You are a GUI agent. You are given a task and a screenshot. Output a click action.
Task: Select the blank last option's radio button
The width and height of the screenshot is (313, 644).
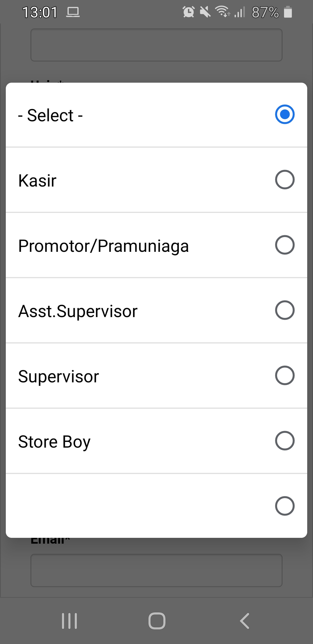(x=285, y=506)
